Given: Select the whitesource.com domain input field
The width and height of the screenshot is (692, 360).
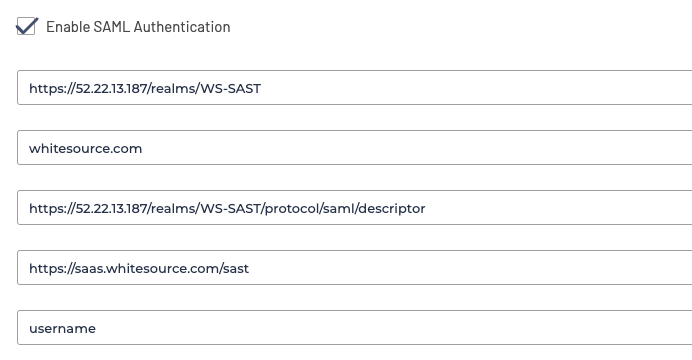Looking at the screenshot, I should [354, 147].
